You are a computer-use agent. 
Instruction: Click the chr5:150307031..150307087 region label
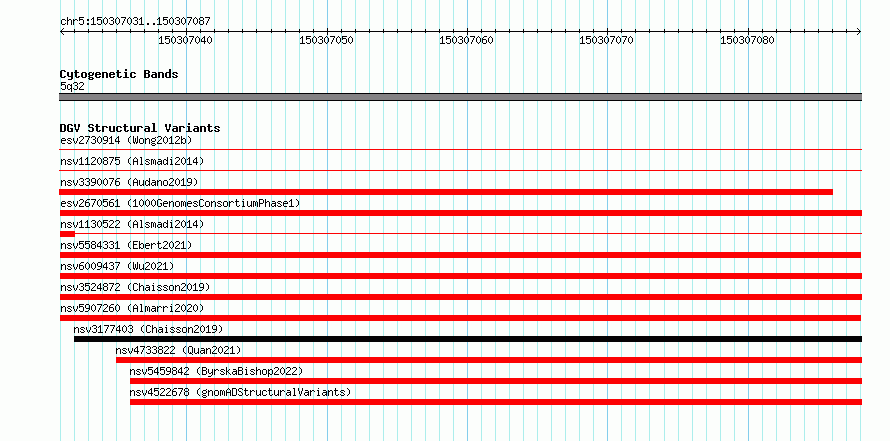[135, 22]
